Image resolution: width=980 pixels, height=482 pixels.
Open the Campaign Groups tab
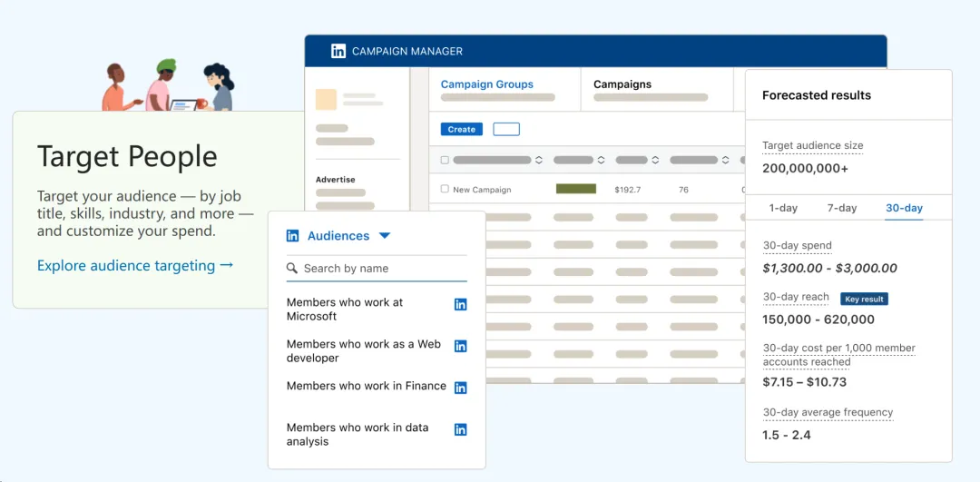[x=486, y=84]
